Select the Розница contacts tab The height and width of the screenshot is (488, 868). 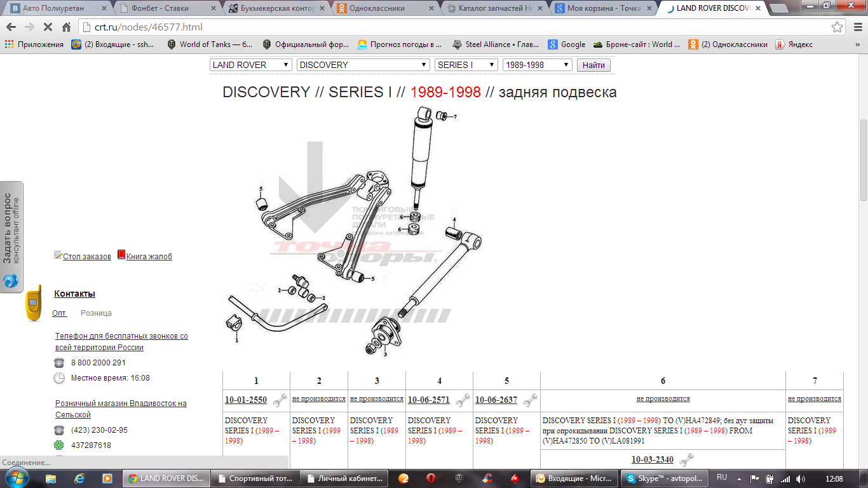[x=96, y=313]
